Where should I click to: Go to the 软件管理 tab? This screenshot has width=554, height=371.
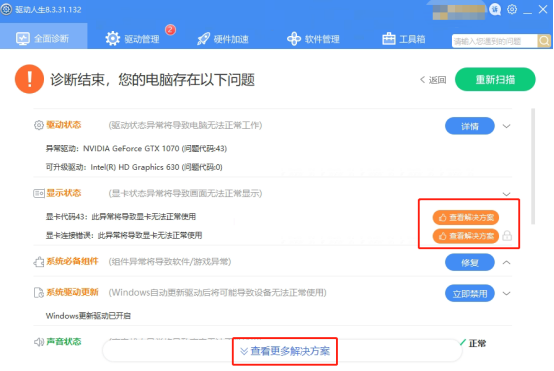pos(313,39)
